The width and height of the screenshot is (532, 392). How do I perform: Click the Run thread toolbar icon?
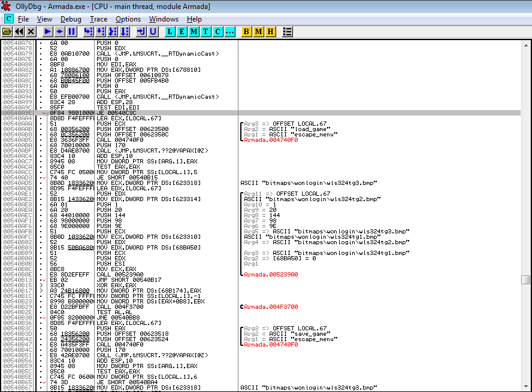(x=60, y=32)
